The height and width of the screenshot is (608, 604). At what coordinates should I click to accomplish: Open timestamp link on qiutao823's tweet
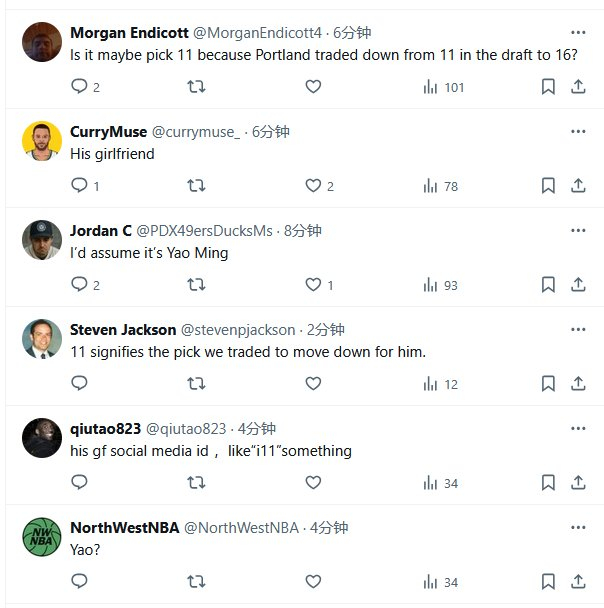point(257,428)
